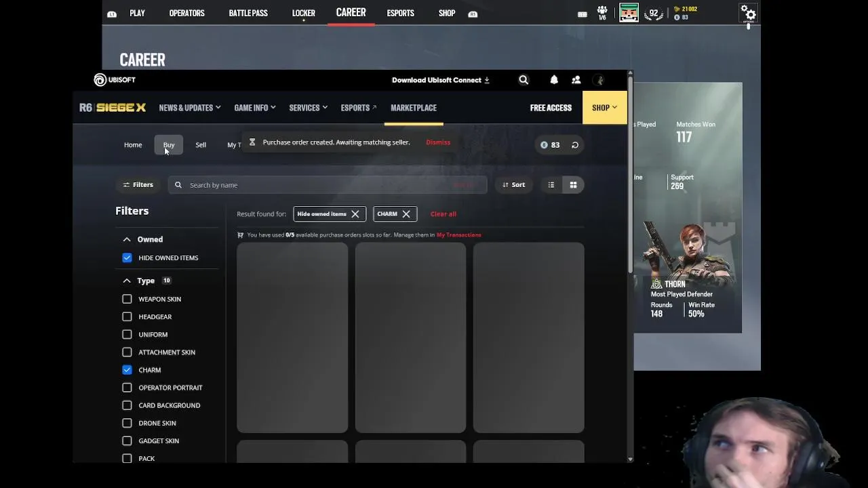The width and height of the screenshot is (868, 488).
Task: Open in-game Battle Pass menu
Action: coord(248,14)
